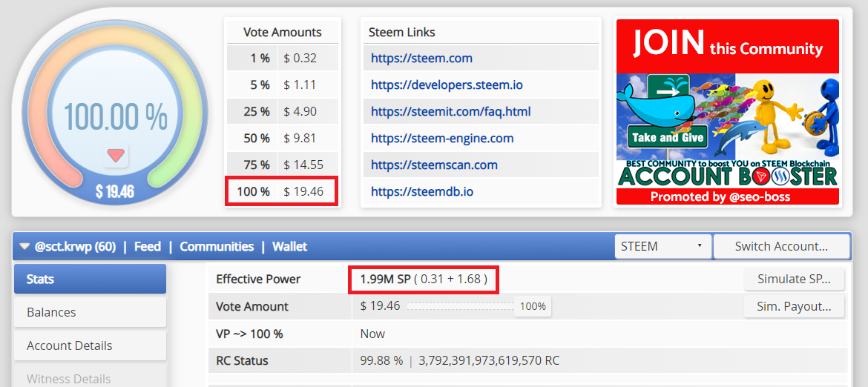
Task: Select the 5 % vote amount row
Action: pos(283,85)
